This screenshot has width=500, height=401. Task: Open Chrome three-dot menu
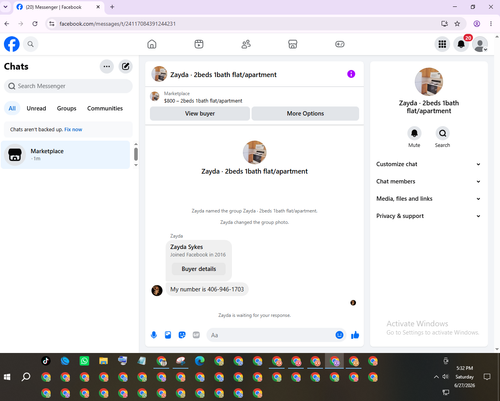pyautogui.click(x=491, y=24)
